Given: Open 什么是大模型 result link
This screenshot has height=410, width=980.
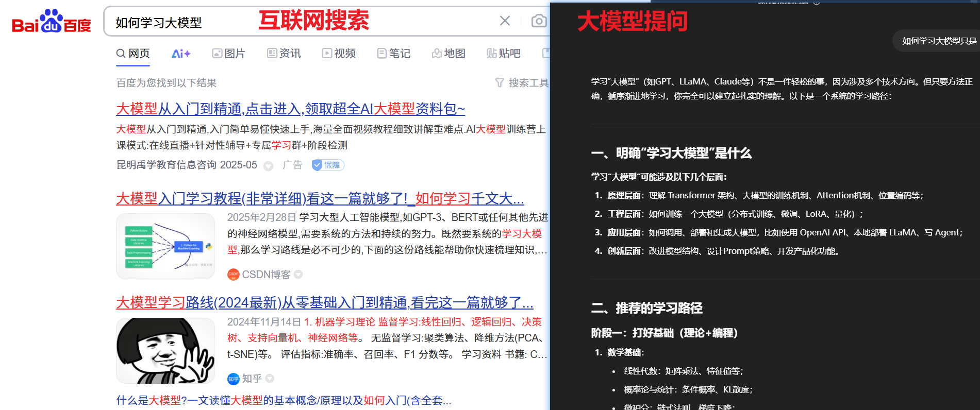Looking at the screenshot, I should pos(284,400).
